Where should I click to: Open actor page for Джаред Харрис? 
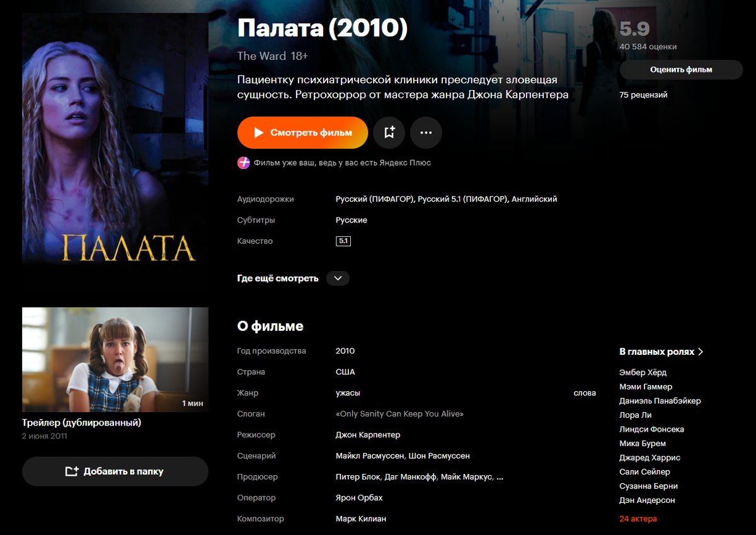(650, 457)
